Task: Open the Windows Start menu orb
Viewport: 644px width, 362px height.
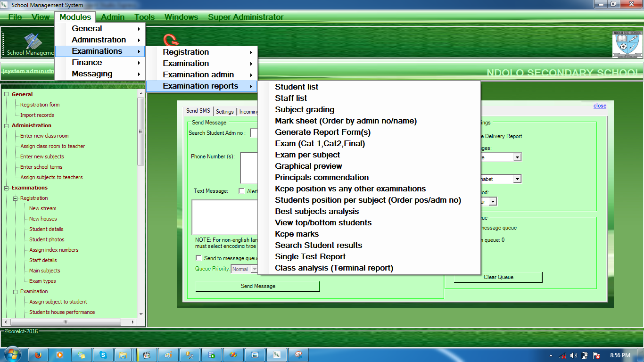Action: (x=12, y=354)
